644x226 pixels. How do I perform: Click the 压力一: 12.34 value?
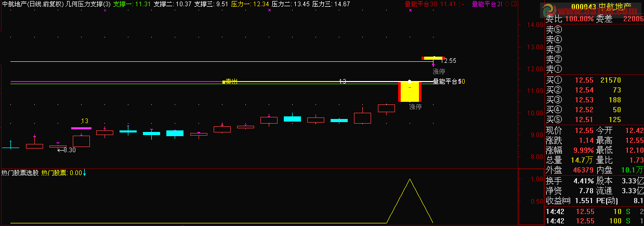click(249, 4)
